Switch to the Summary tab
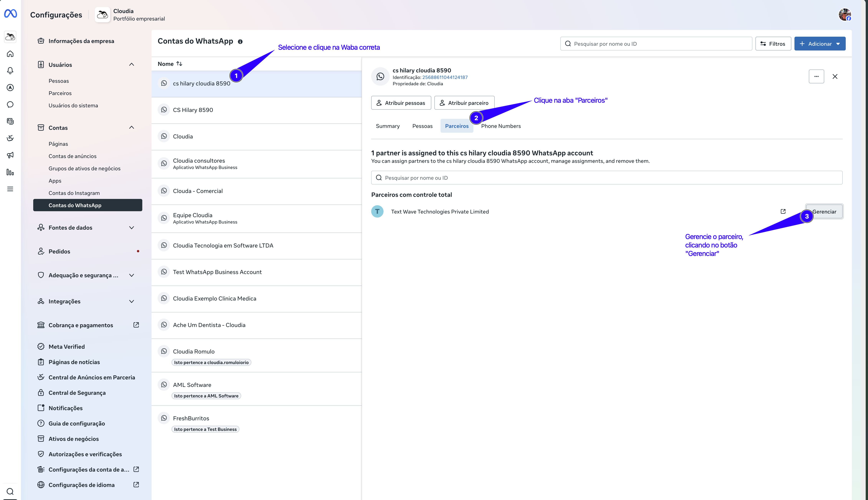Screen dimensions: 868x500 coord(388,126)
